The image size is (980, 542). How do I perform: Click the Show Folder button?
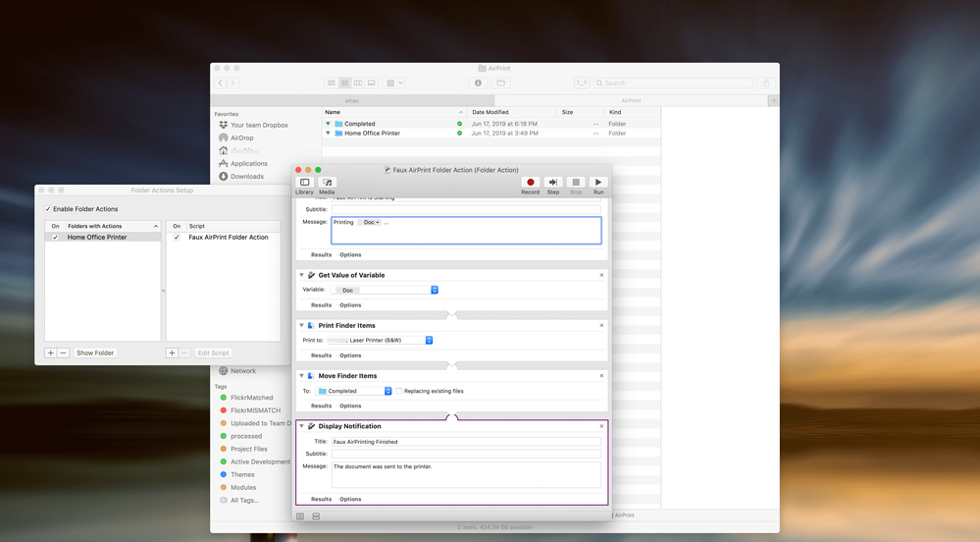click(x=95, y=352)
